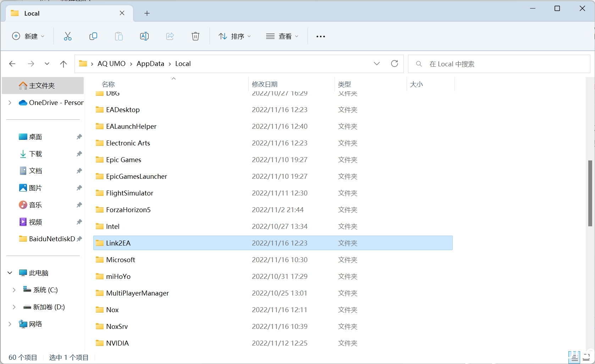Click the Copy icon in toolbar
This screenshot has height=364, width=595.
[x=93, y=36]
